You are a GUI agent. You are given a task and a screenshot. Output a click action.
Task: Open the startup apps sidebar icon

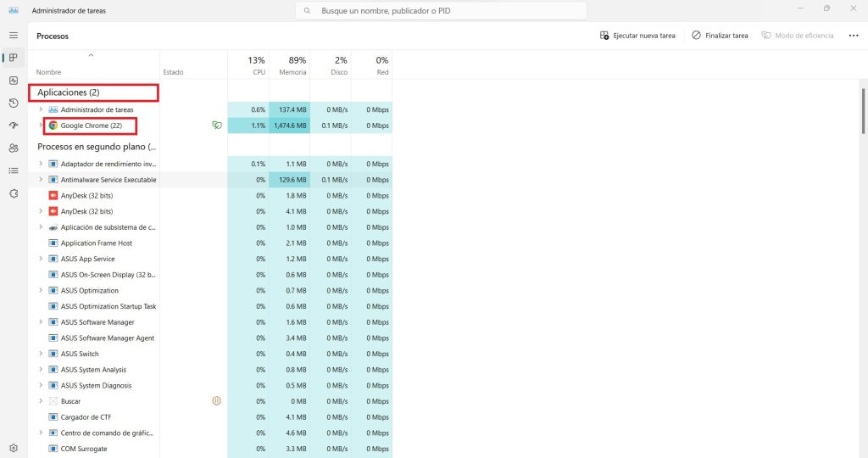14,126
